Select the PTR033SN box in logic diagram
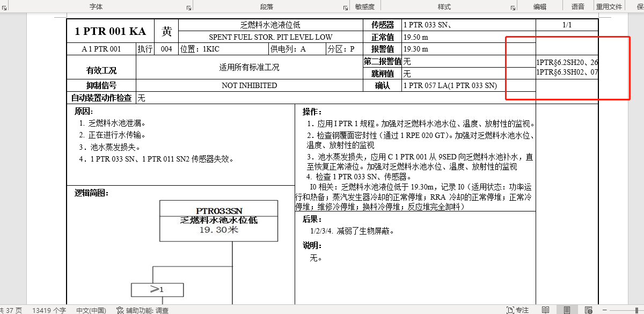 click(x=218, y=221)
